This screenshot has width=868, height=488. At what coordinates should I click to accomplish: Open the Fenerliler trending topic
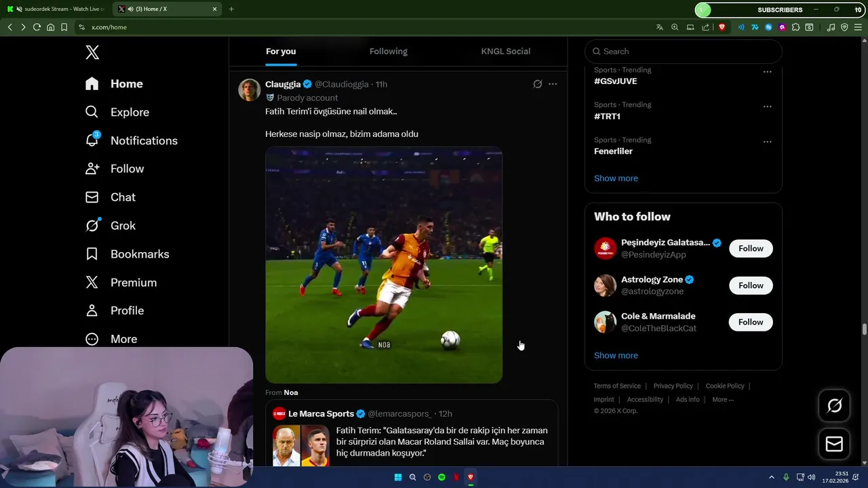pyautogui.click(x=613, y=151)
